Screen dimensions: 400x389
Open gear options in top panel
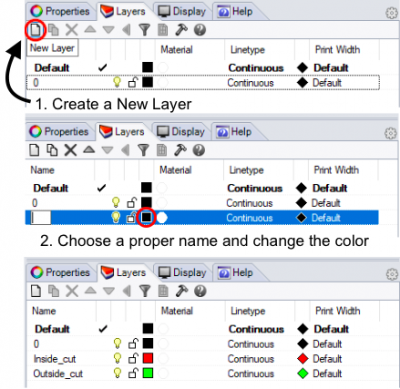click(392, 13)
